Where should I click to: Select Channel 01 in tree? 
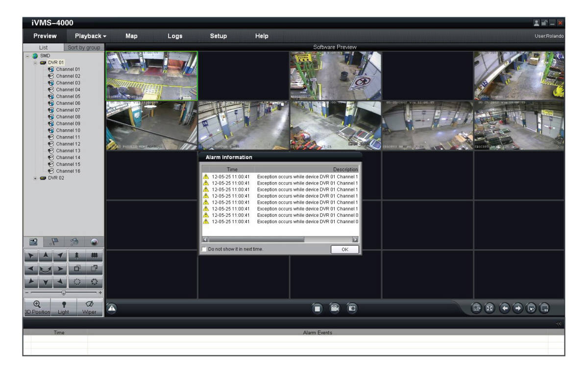click(68, 70)
